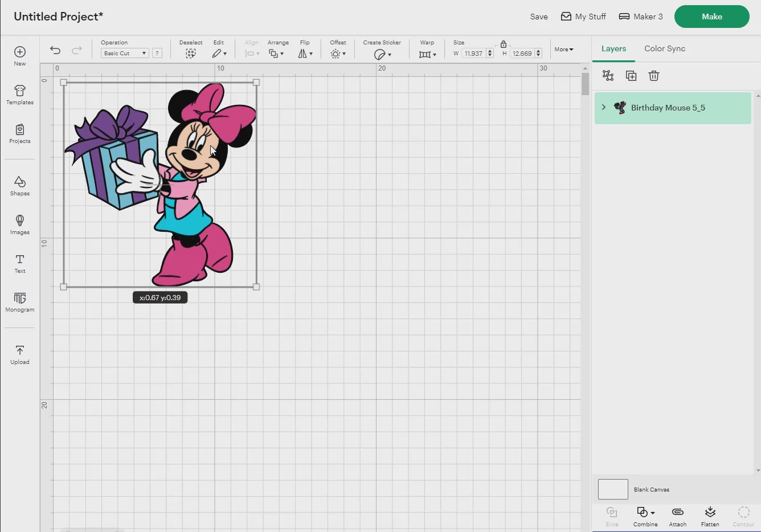Viewport: 761px width, 532px height.
Task: Select the Birthday Mouse 5_5 layer
Action: point(673,108)
